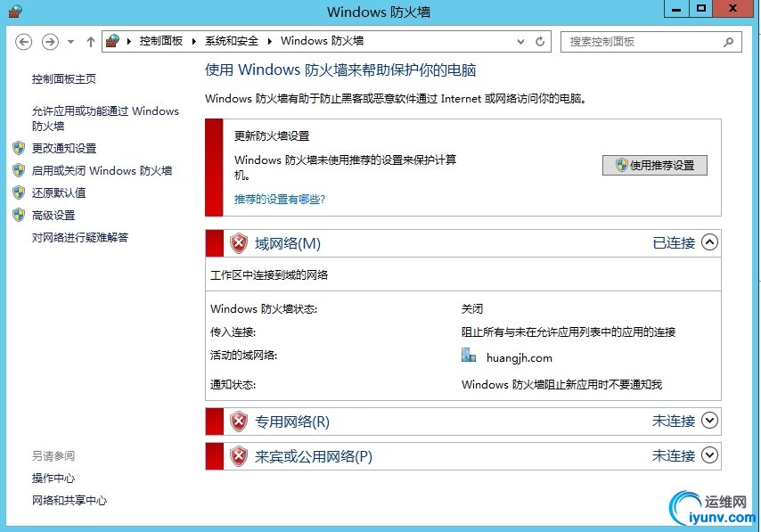Open 高级设置 link
Screen dimensions: 761x532
coord(53,216)
